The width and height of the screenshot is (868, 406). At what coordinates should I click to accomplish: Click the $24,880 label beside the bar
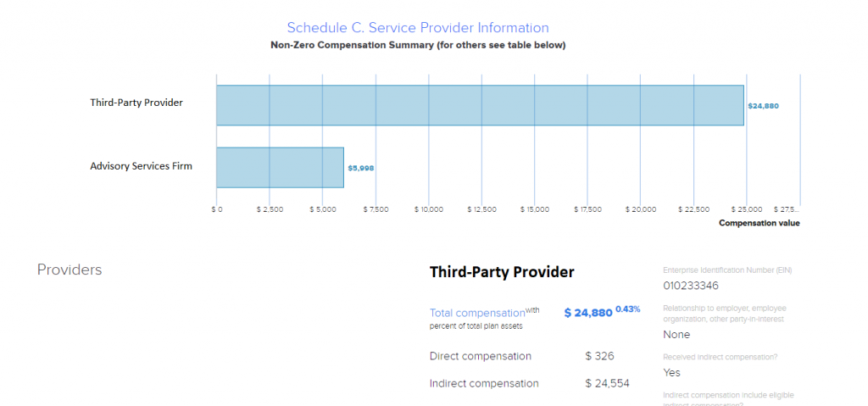tap(763, 106)
